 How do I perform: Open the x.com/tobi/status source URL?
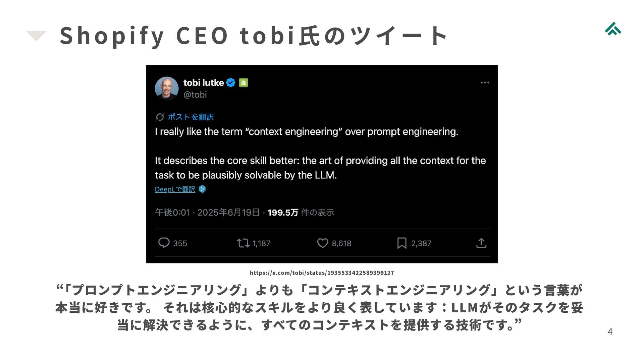(322, 273)
